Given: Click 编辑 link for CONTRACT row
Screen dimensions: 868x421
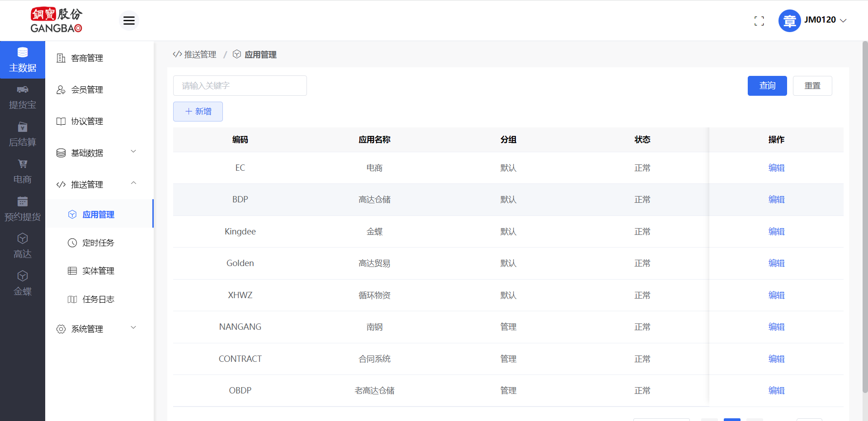Looking at the screenshot, I should click(776, 359).
